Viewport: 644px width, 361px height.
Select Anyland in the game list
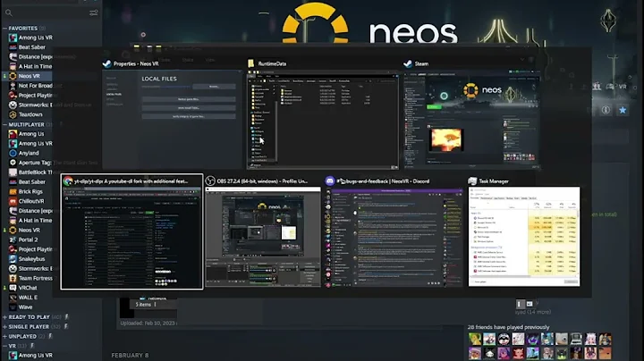[x=29, y=153]
